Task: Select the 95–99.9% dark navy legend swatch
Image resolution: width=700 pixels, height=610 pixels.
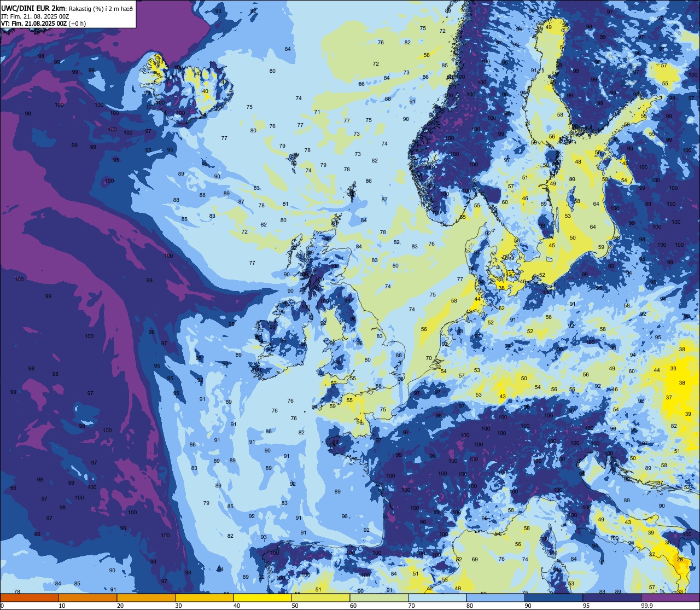Action: click(612, 597)
